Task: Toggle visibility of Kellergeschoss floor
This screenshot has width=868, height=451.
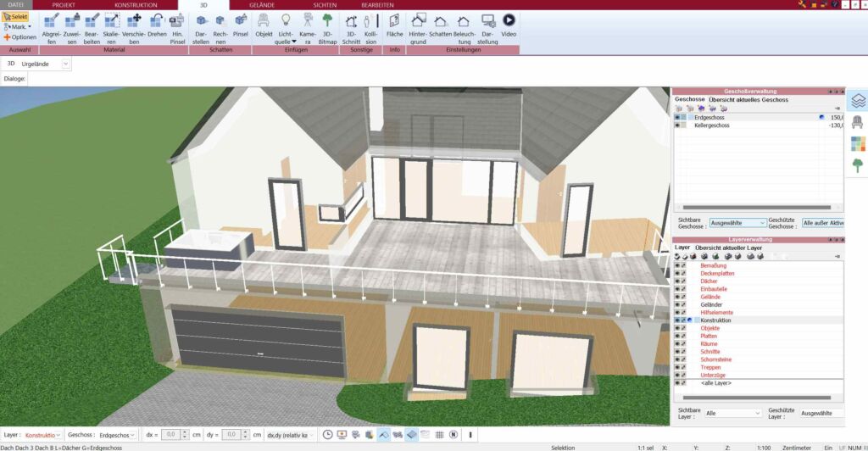Action: click(x=677, y=125)
